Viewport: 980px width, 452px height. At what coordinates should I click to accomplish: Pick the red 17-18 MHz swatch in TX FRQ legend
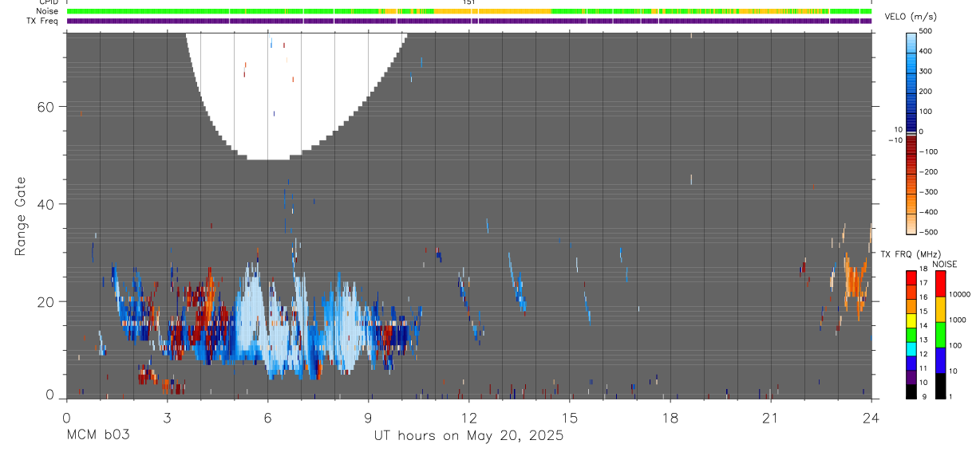pos(911,277)
